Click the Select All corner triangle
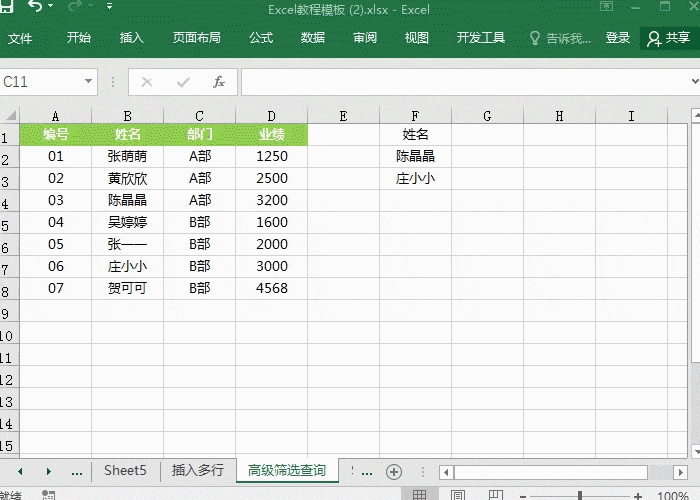 point(10,115)
